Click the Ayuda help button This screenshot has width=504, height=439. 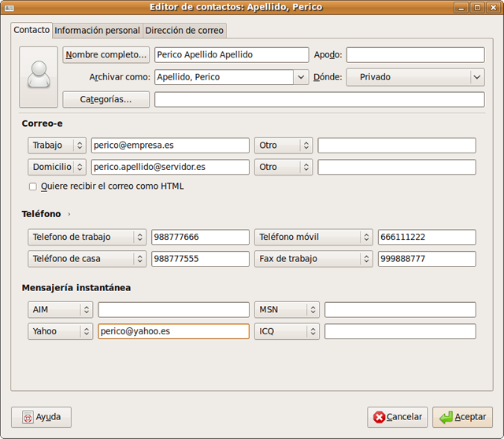pos(42,417)
